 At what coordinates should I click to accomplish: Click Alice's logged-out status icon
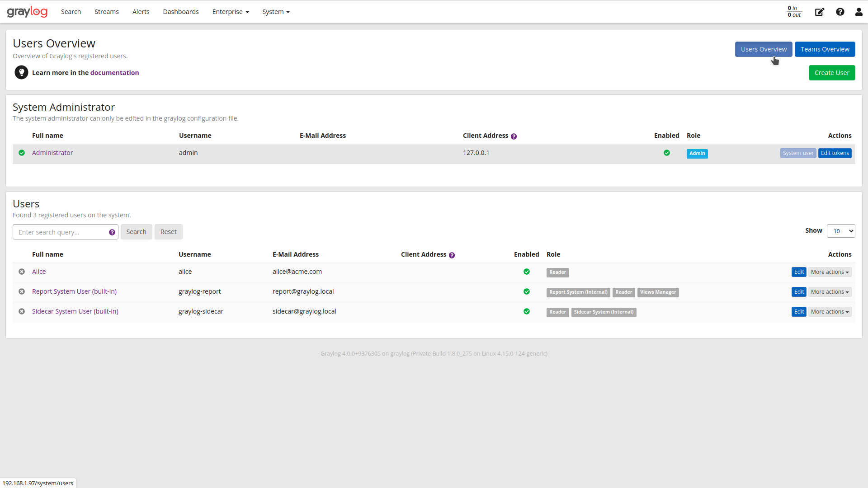22,272
